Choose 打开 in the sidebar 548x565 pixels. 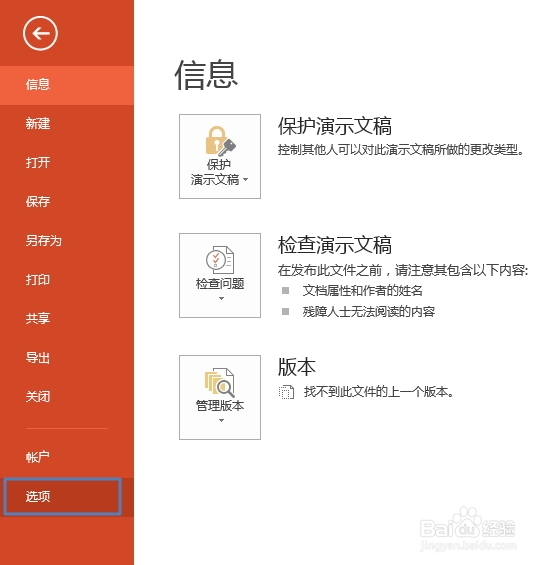click(x=67, y=163)
